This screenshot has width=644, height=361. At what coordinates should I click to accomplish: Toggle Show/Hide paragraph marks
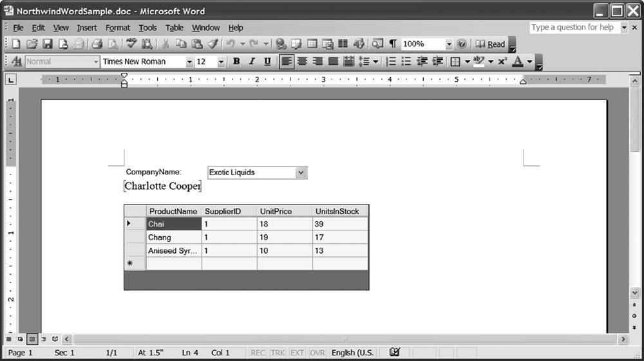[393, 44]
